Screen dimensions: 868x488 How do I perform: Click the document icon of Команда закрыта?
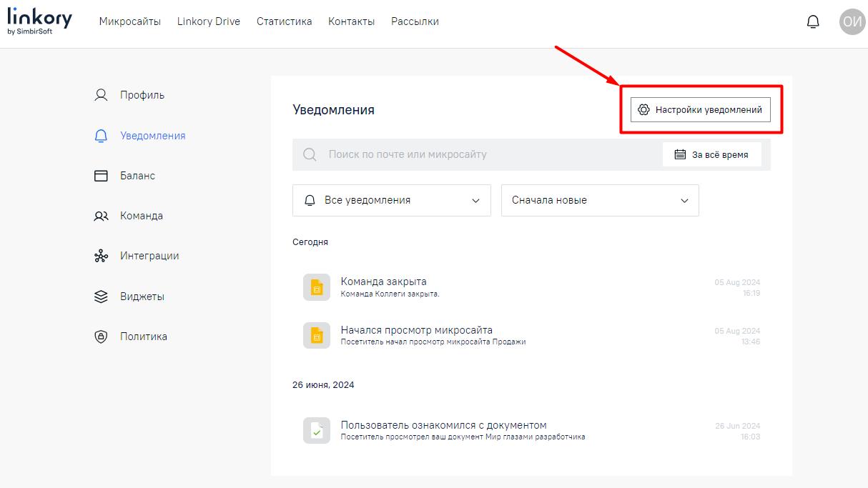pyautogui.click(x=316, y=287)
